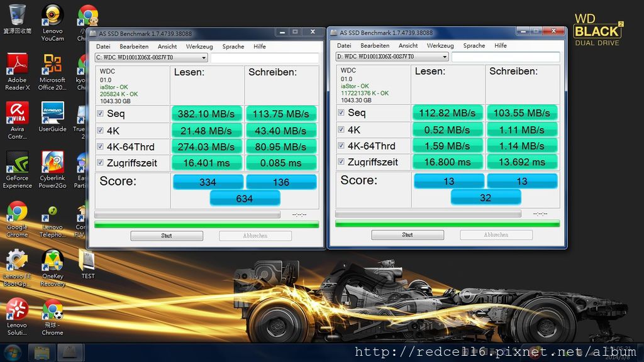The image size is (644, 362).
Task: Open Werkzeug menu in C: drive window
Action: [x=199, y=47]
